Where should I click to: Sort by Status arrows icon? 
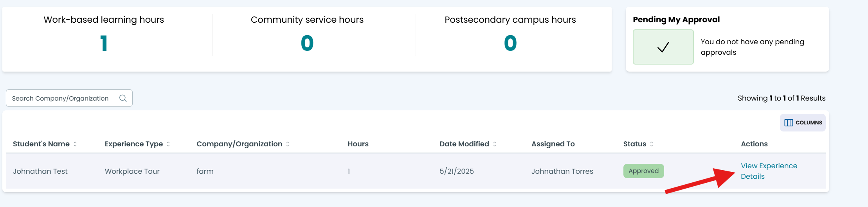pos(652,144)
